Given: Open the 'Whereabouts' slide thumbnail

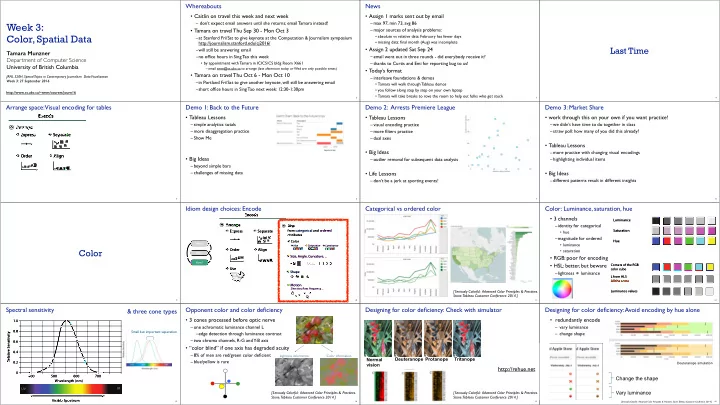Looking at the screenshot, I should click(270, 51).
